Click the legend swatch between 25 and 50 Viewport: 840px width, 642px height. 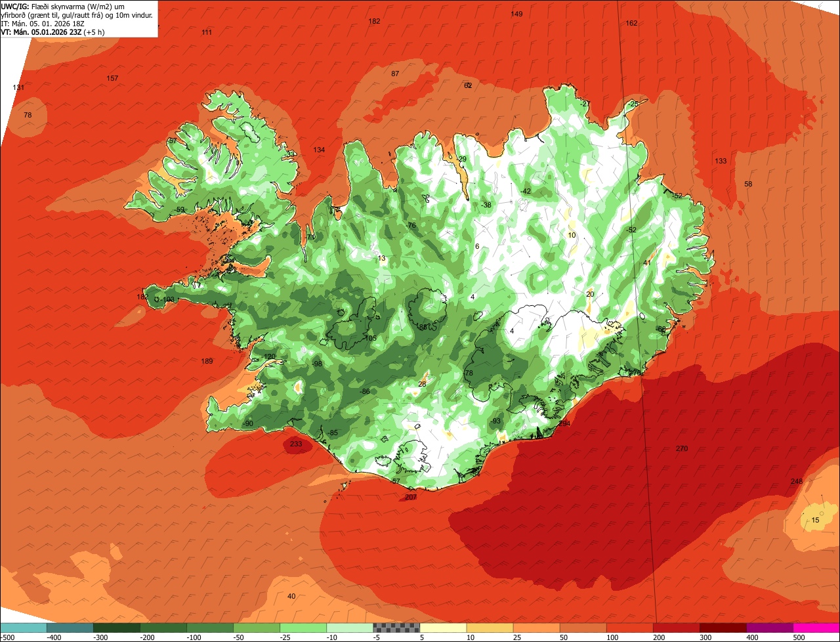535,628
